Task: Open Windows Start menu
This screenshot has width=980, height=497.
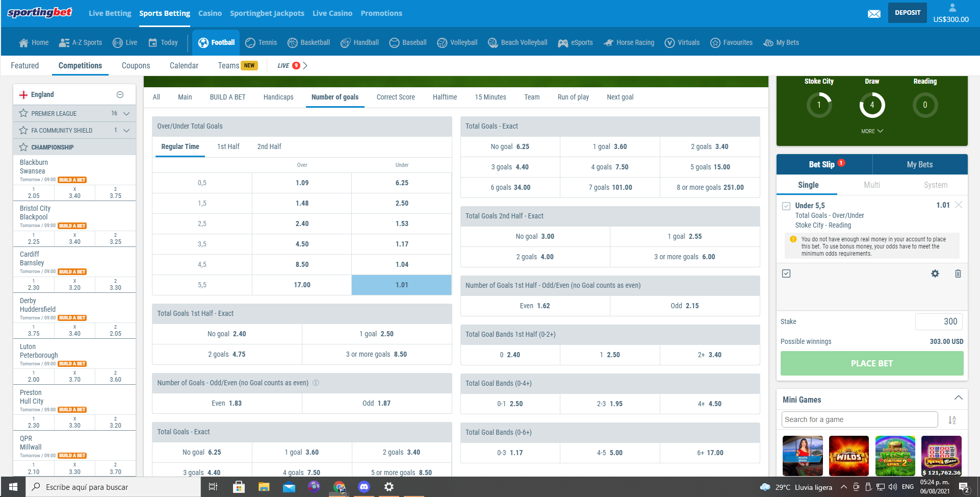Action: tap(13, 487)
